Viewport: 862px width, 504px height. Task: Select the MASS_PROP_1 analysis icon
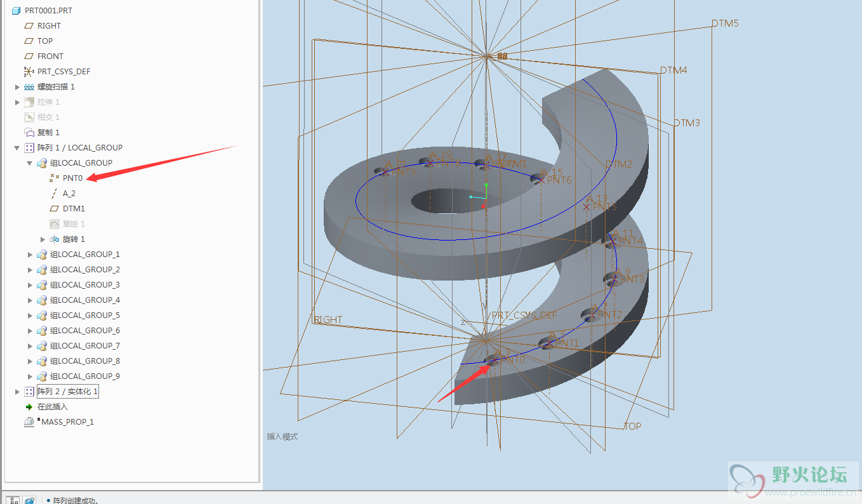29,422
